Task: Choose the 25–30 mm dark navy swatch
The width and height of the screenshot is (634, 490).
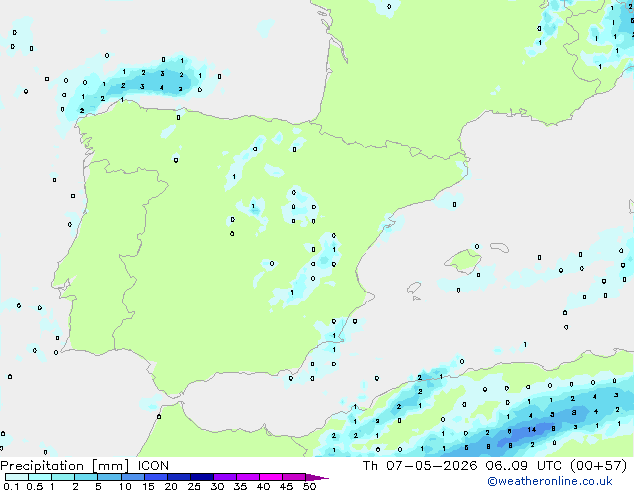Action: click(x=201, y=477)
